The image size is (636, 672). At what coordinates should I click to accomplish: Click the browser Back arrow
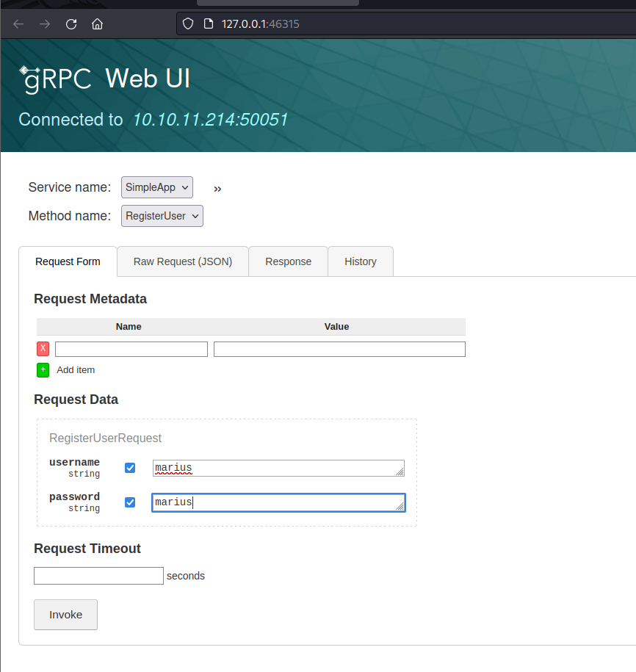tap(18, 24)
